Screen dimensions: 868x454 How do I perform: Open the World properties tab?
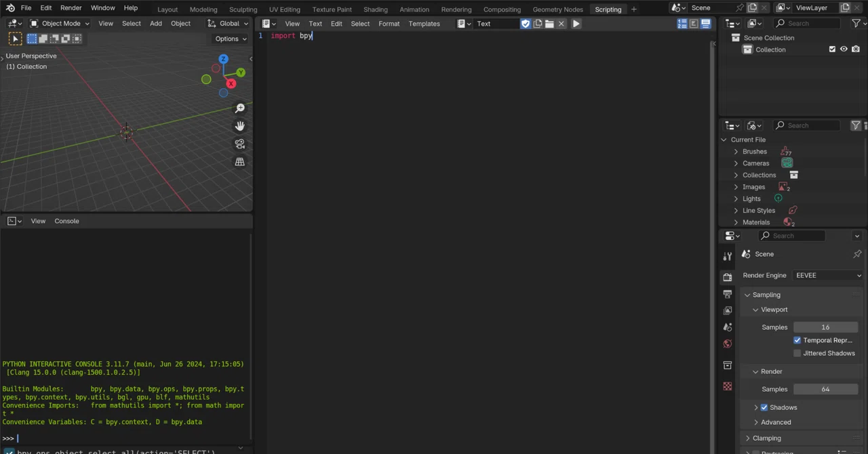click(x=728, y=344)
